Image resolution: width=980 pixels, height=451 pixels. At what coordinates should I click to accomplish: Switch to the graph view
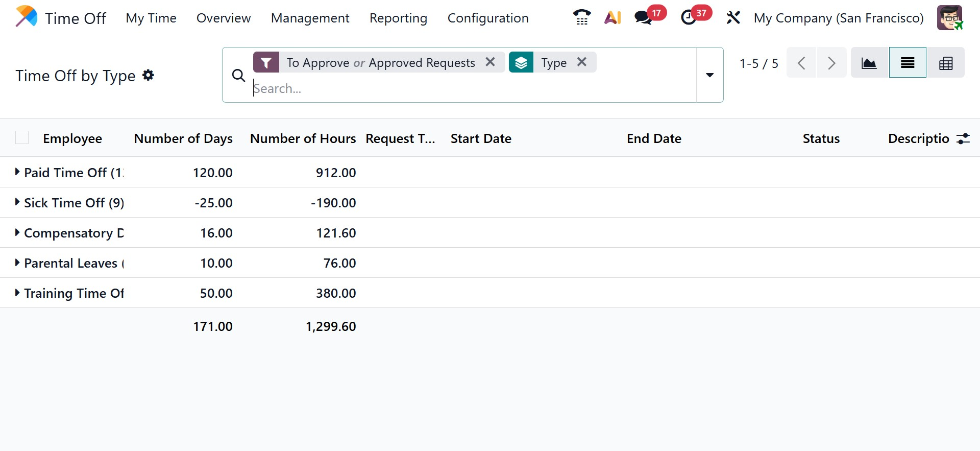[869, 63]
